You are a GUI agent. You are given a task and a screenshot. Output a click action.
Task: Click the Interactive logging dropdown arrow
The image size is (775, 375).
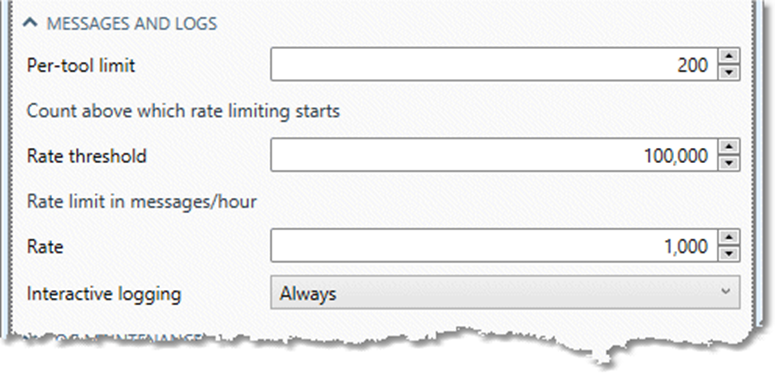point(725,291)
